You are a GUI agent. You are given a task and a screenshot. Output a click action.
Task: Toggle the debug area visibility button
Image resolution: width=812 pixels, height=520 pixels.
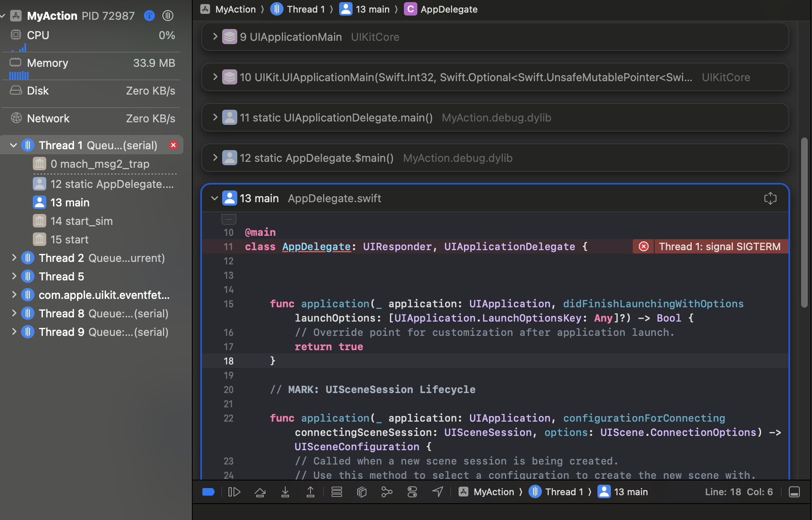(x=794, y=492)
